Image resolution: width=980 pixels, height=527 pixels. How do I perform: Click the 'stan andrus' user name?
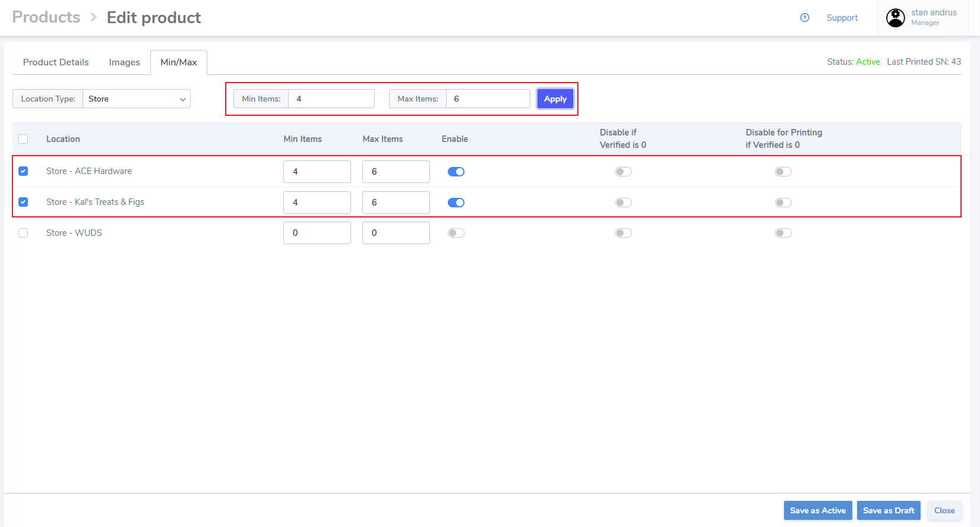934,12
